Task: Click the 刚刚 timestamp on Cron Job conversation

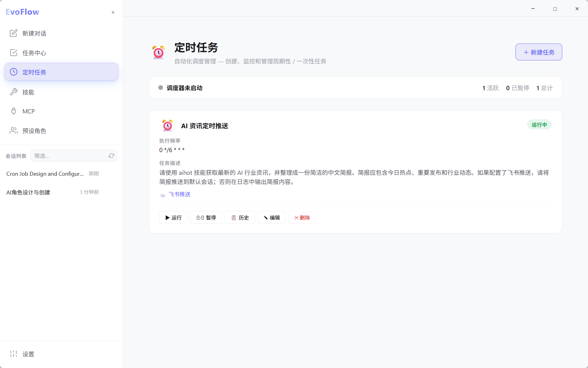Action: (94, 174)
